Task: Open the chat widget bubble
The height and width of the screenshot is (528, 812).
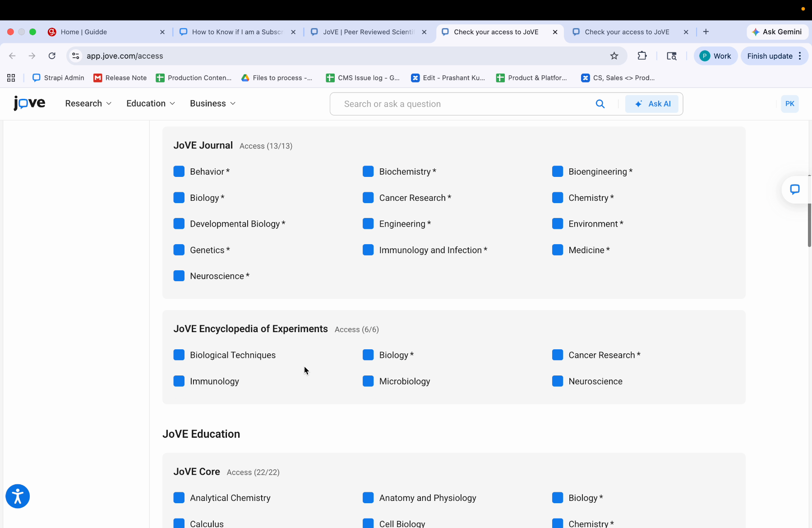Action: (x=795, y=190)
